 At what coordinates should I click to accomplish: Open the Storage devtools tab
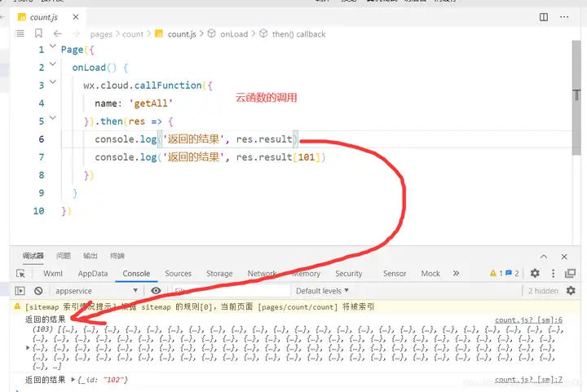pyautogui.click(x=219, y=274)
